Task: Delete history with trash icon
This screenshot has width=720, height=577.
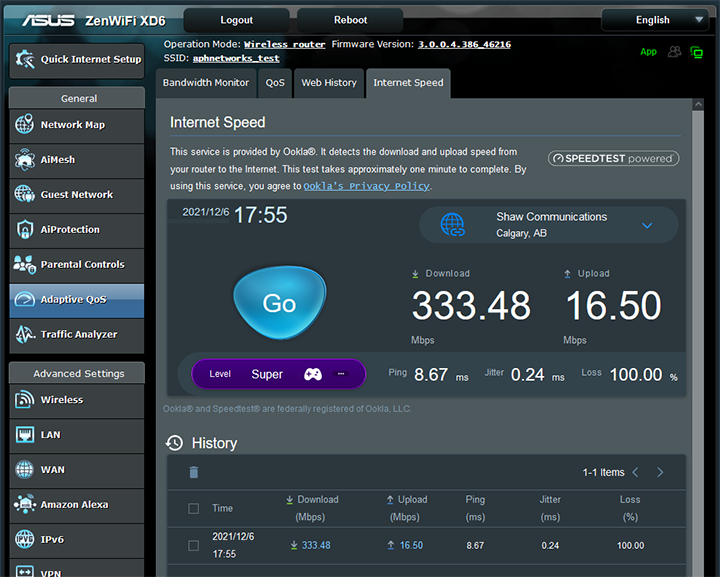Action: (x=194, y=472)
